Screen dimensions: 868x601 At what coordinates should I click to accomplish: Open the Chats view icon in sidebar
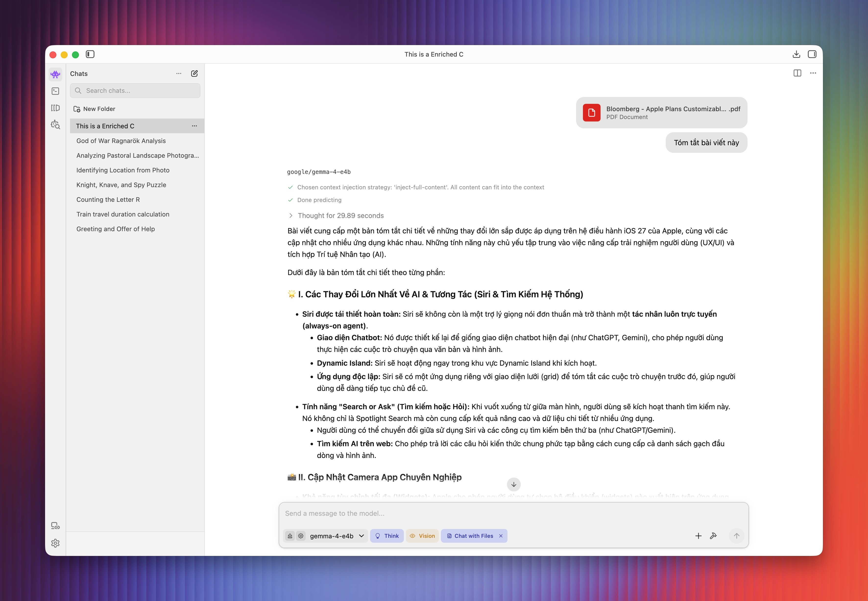click(x=55, y=74)
